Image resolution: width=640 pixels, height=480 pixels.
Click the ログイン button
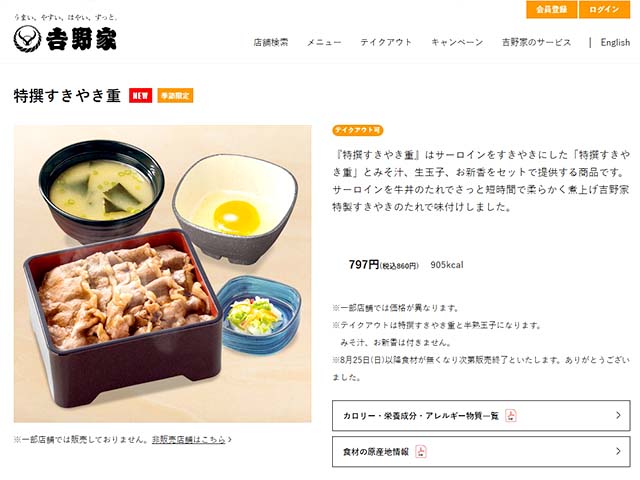click(604, 9)
